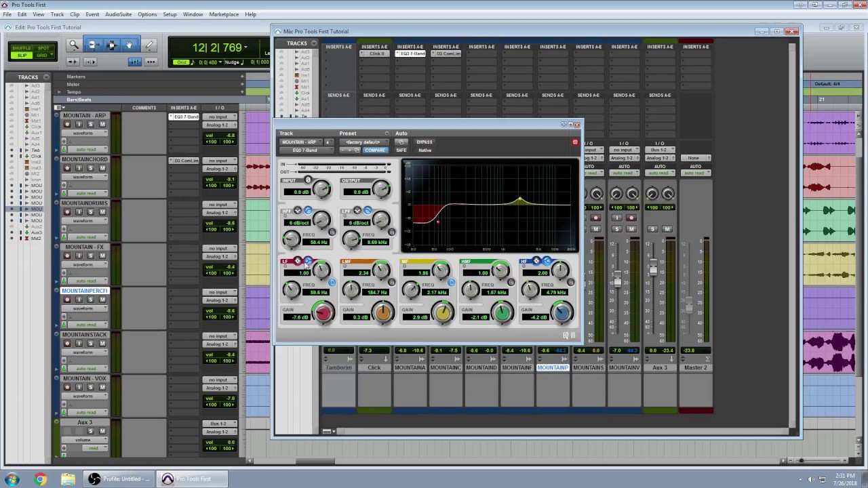Image resolution: width=868 pixels, height=488 pixels.
Task: Mute the MOUNTAINCHORD track
Action: click(x=102, y=168)
